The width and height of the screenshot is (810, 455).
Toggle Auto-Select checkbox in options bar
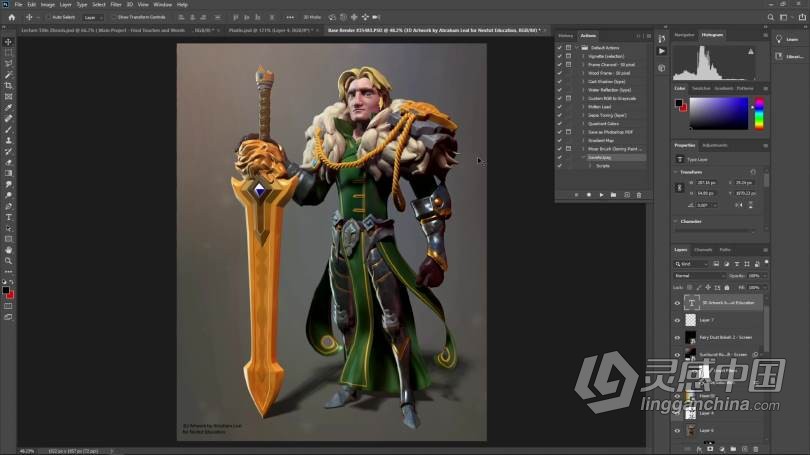49,17
